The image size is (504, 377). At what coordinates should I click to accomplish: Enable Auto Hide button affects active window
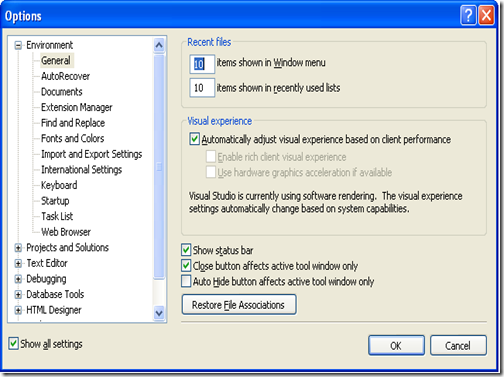[x=186, y=281]
